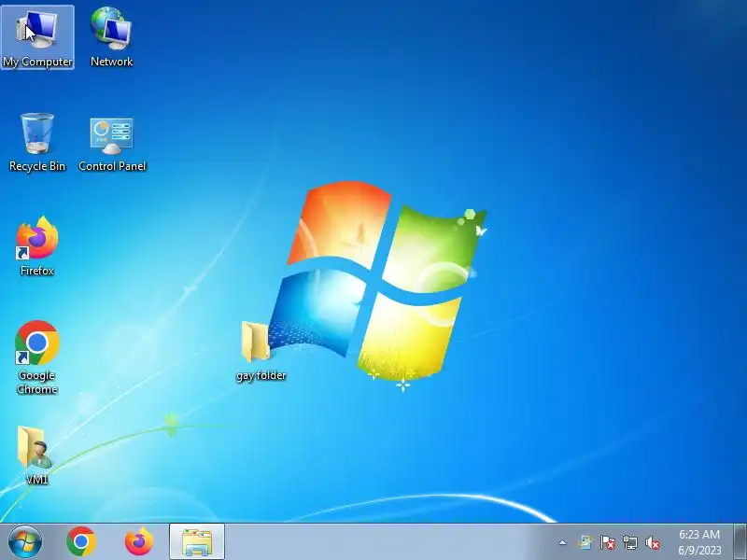Open Windows Explorer from the taskbar
The height and width of the screenshot is (560, 747).
(x=197, y=542)
